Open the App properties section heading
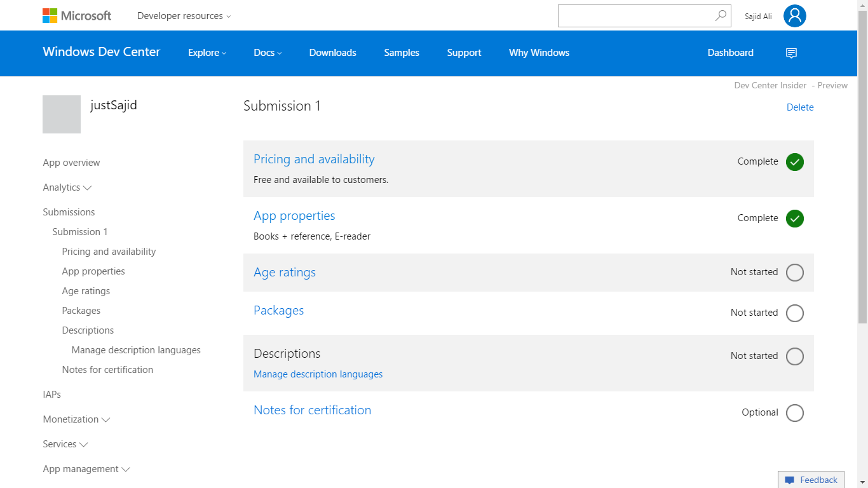 [x=294, y=216]
